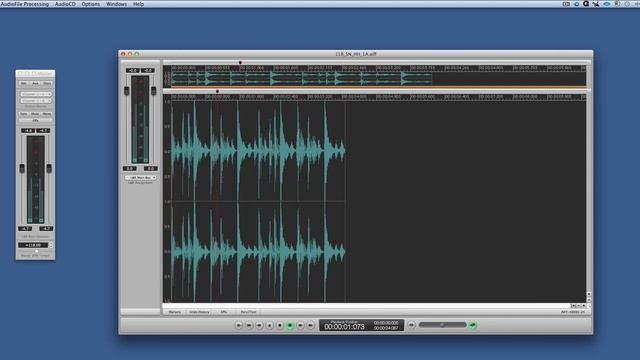Click the right gain fader in the editor window

point(153,91)
